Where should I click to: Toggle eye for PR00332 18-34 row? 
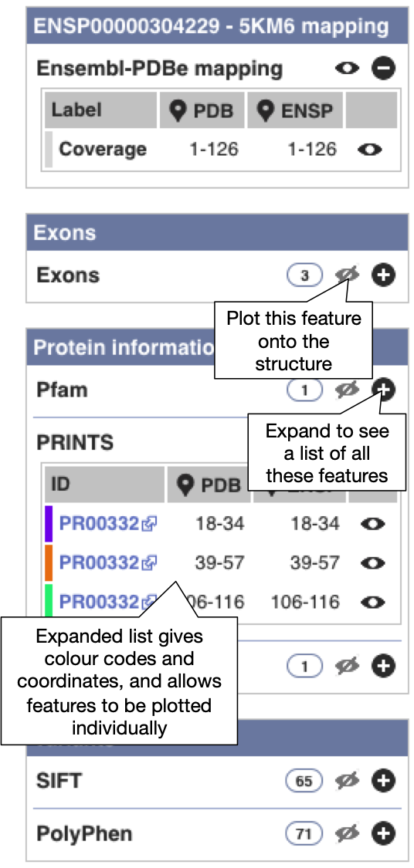[x=372, y=524]
